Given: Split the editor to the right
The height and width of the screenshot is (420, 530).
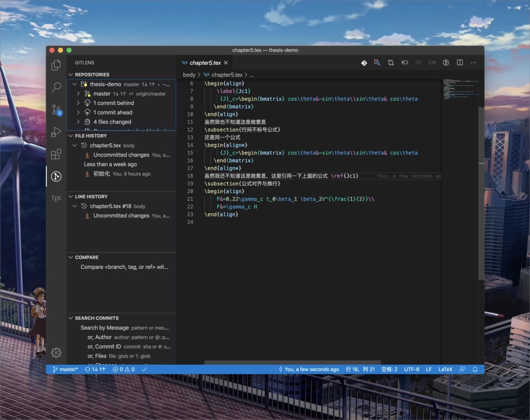Looking at the screenshot, I should click(x=459, y=62).
